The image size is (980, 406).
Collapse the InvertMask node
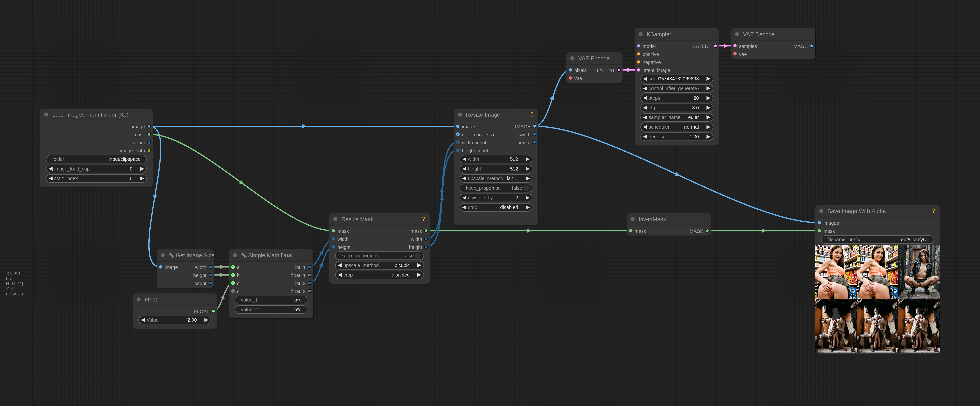tap(632, 219)
